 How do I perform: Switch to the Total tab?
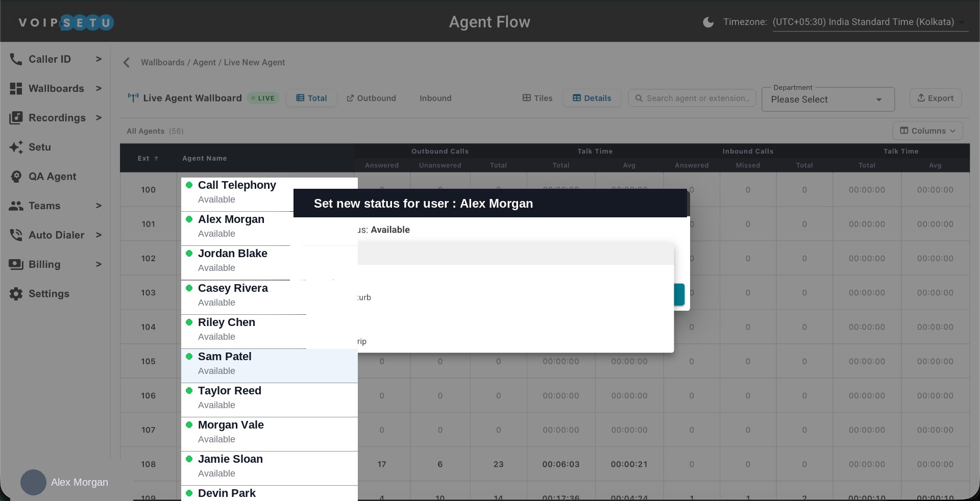311,98
